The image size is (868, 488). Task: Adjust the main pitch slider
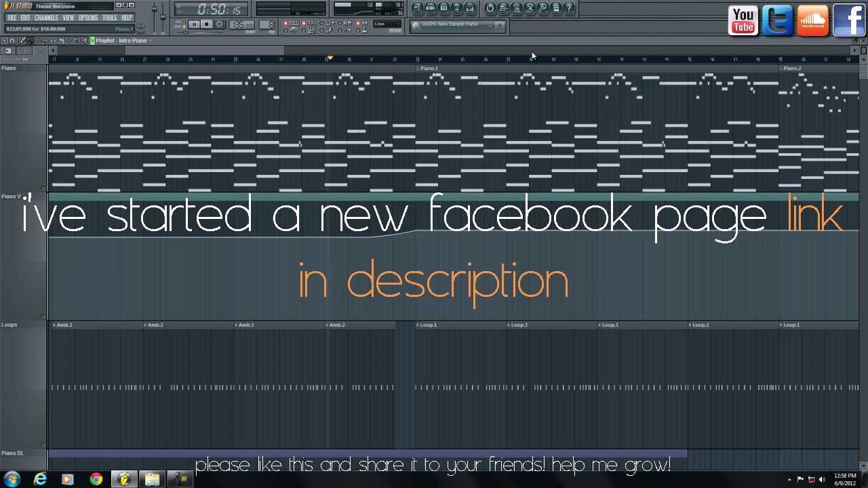[163, 17]
